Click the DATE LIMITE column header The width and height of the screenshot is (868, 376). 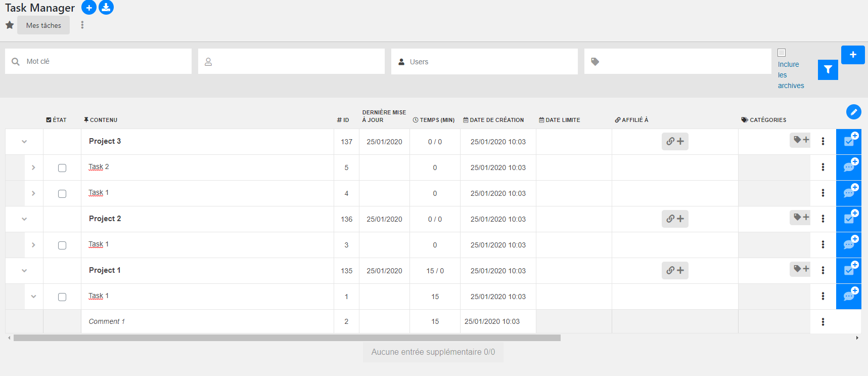pyautogui.click(x=560, y=120)
